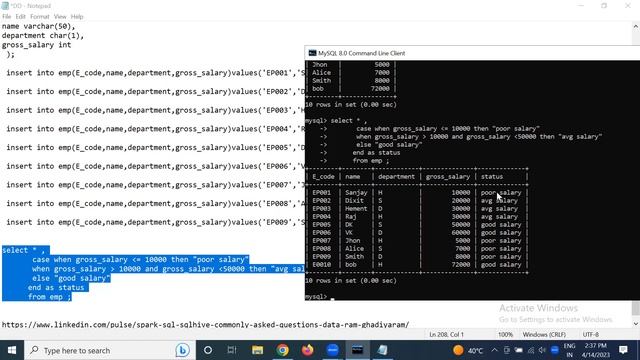The width and height of the screenshot is (640, 360).
Task: Click the insert statement for 'EP009'
Action: 156,222
